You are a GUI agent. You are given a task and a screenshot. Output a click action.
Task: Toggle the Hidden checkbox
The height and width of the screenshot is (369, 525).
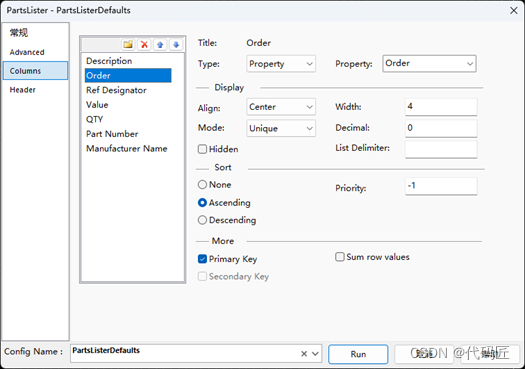202,149
